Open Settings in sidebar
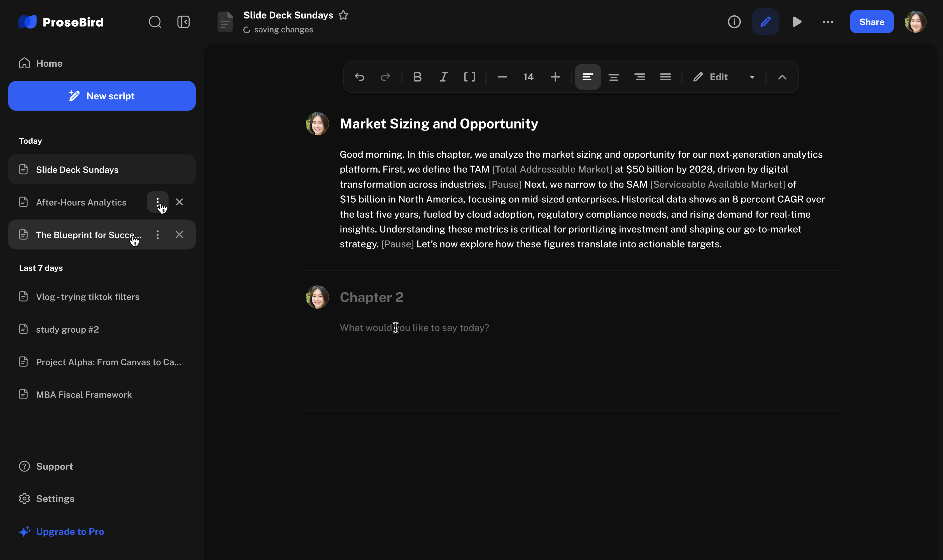Screen dimensions: 943x560 point(47,498)
